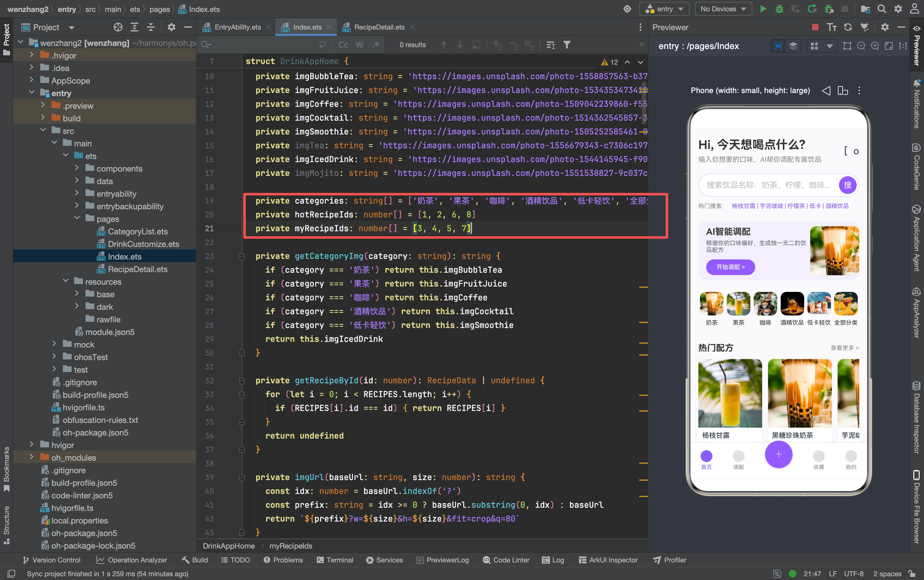This screenshot has width=924, height=580.
Task: Click the plug icon in the Previewer header
Action: point(865,27)
